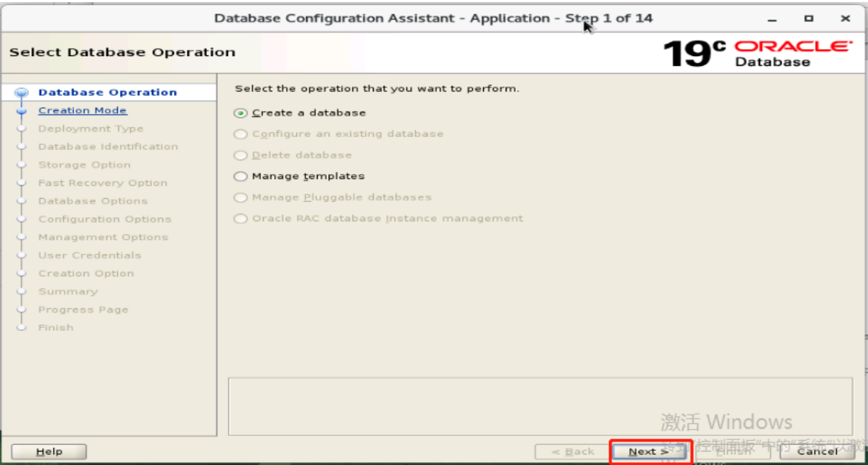Screen dimensions: 868x465
Task: Click the Management Options step label
Action: 103,237
